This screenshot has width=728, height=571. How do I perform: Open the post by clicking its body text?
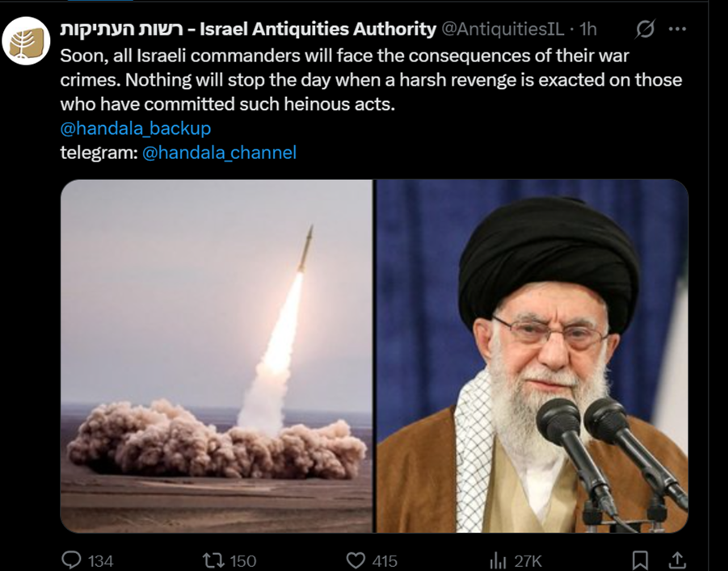(371, 80)
